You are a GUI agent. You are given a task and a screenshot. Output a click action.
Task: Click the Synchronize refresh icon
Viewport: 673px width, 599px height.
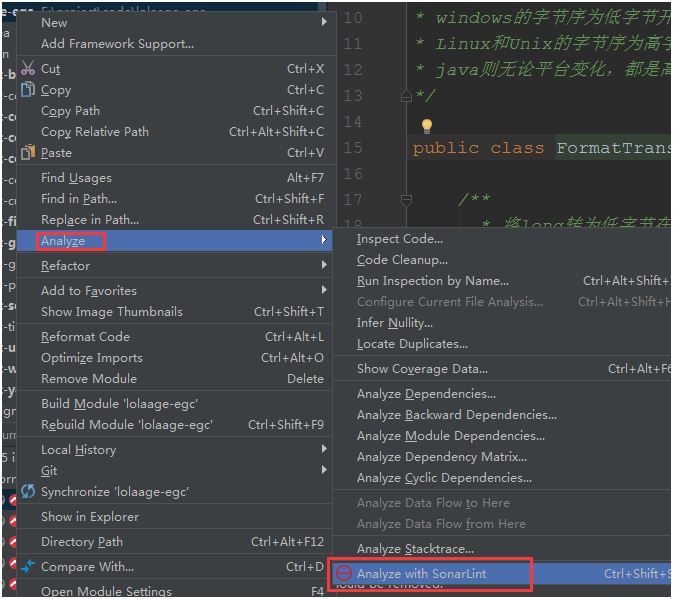28,491
